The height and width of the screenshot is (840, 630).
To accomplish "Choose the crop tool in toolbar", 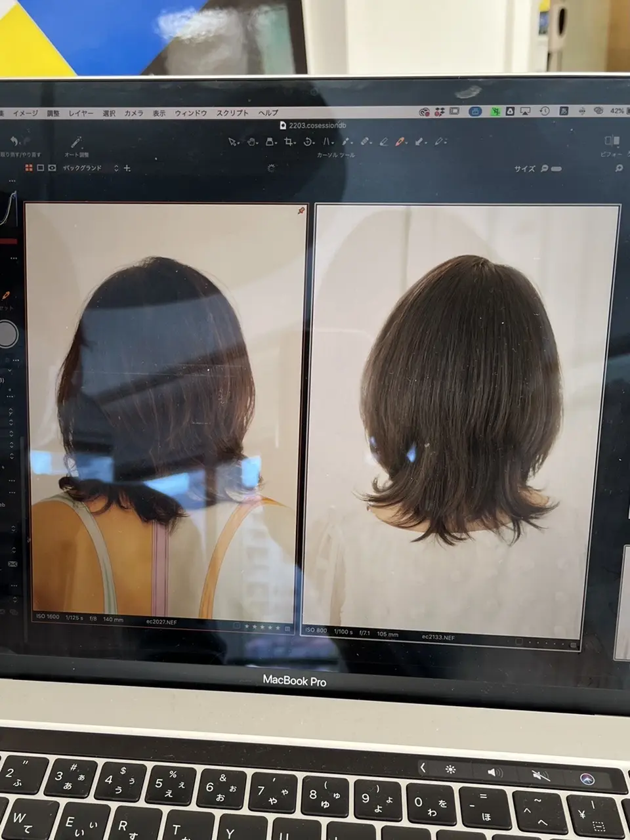I will tap(289, 142).
